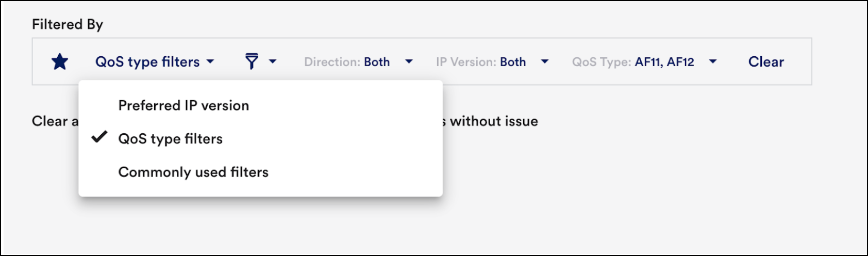Click the star saved-filters icon
Screen dimensions: 868x256
[x=60, y=62]
